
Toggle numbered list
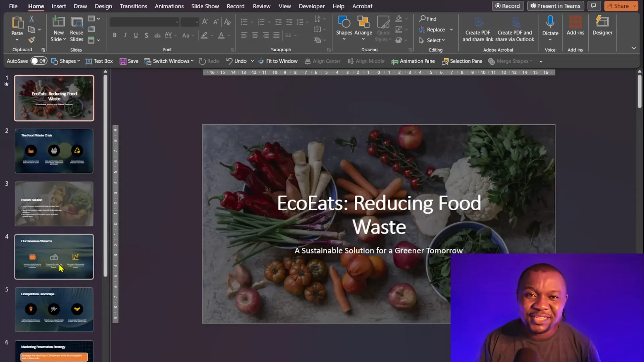(261, 22)
